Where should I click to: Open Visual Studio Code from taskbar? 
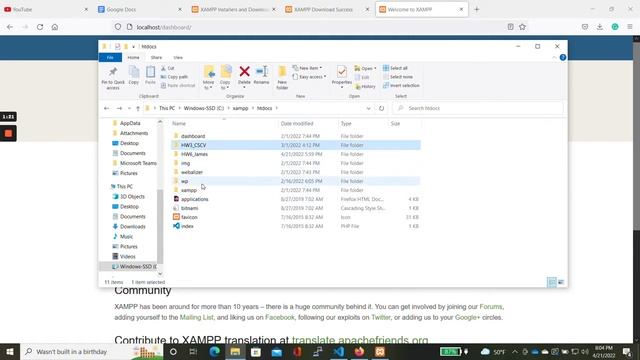point(338,351)
